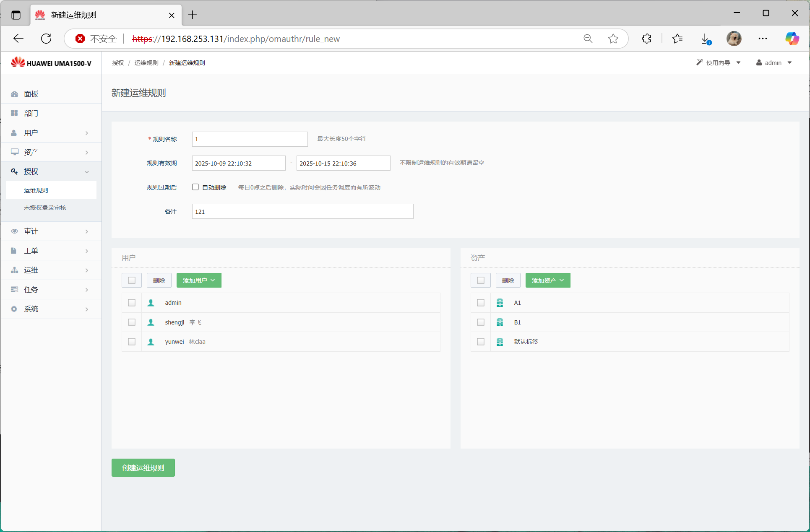Click the server icon next to A1
The image size is (810, 532).
pos(500,303)
